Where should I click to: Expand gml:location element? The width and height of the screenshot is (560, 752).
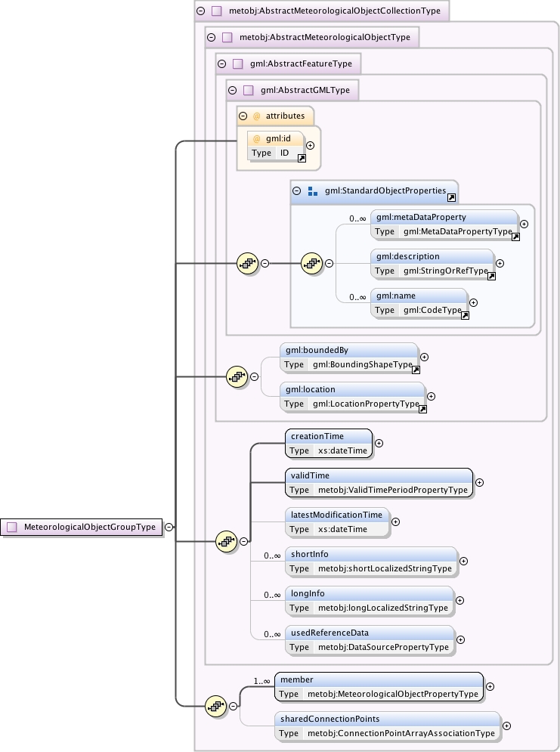coord(431,396)
